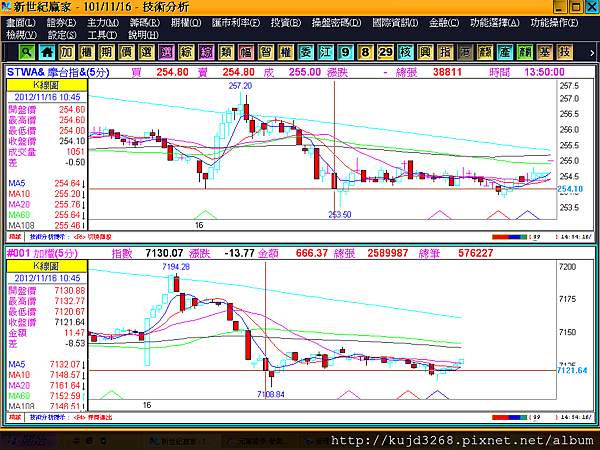Click the 技 (technical analysis) toolbar icon
Screen dimensions: 600x450
564,52
